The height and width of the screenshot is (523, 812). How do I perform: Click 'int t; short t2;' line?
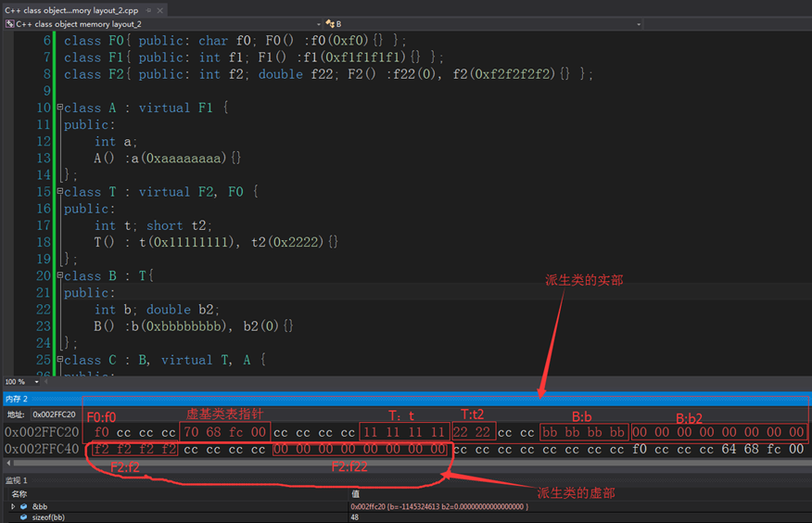pos(153,225)
